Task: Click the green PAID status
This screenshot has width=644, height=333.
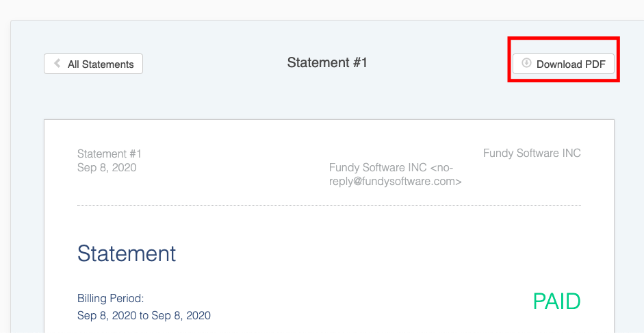Action: click(x=556, y=301)
